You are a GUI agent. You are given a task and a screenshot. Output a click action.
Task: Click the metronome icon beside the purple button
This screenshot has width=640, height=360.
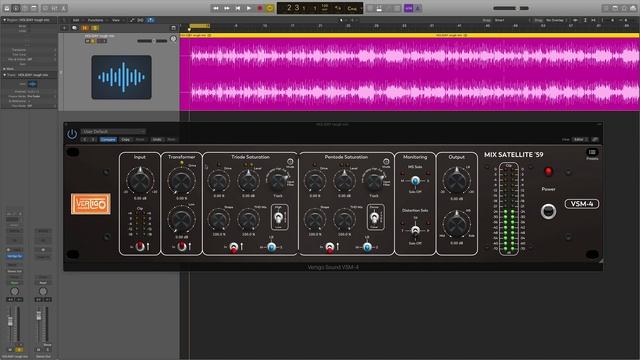tap(418, 8)
